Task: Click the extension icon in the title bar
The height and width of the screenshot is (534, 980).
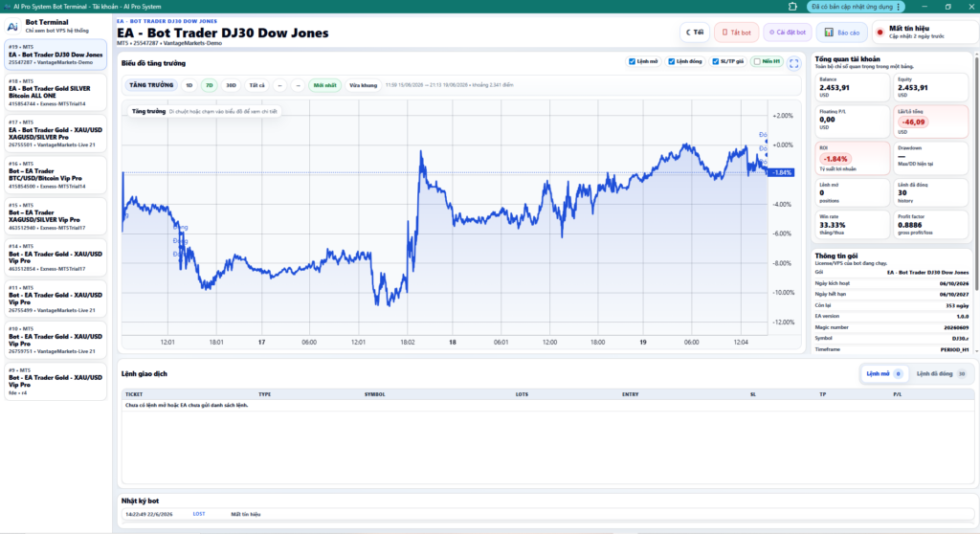Action: pos(792,7)
